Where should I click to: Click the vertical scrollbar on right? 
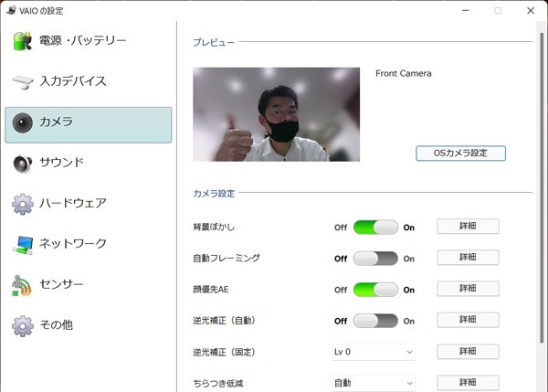pyautogui.click(x=542, y=187)
